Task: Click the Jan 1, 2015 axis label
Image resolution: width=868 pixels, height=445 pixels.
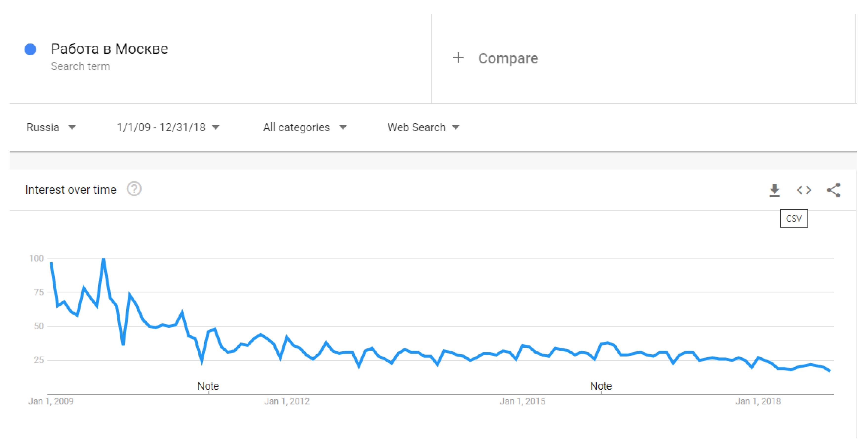Action: (x=522, y=401)
